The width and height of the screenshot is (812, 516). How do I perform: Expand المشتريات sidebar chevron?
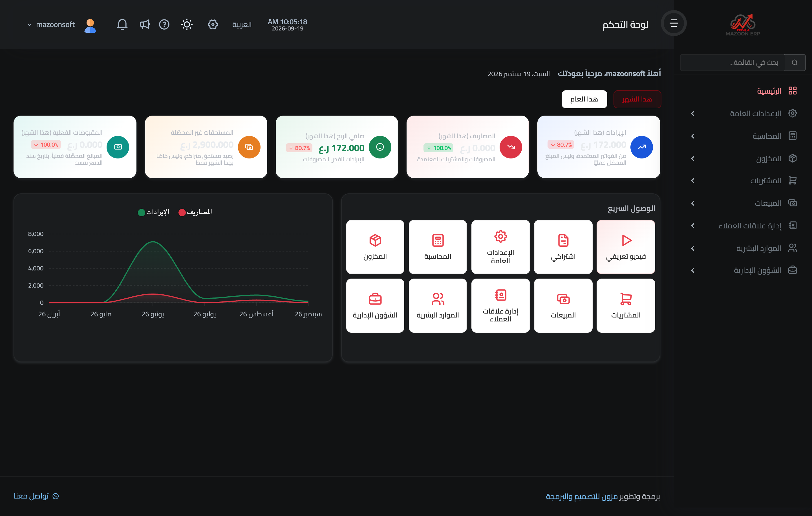click(x=693, y=181)
